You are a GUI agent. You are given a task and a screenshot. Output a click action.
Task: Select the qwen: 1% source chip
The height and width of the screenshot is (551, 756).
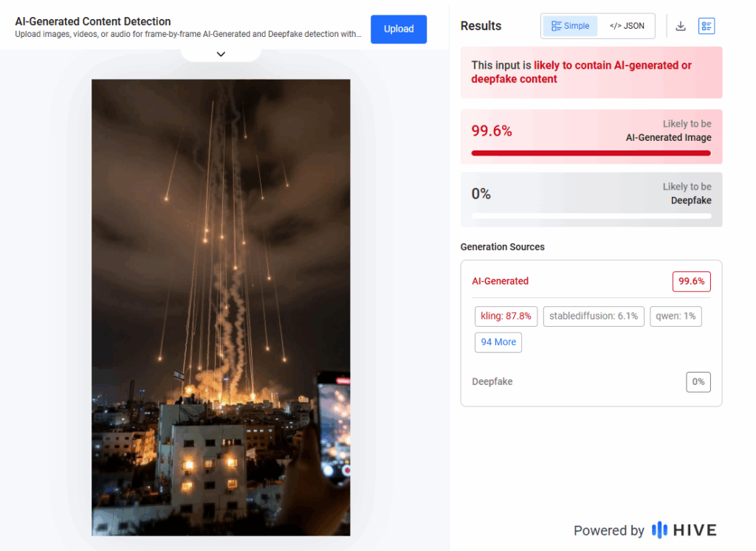676,316
